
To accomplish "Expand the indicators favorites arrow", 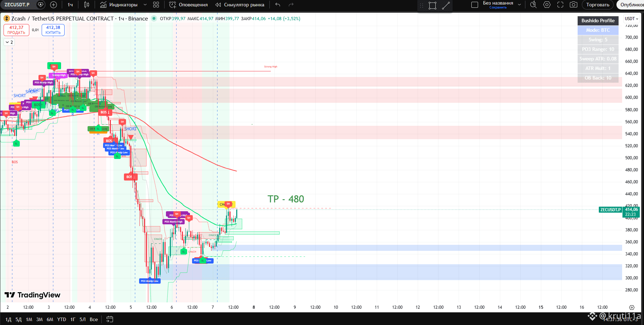I will (145, 5).
